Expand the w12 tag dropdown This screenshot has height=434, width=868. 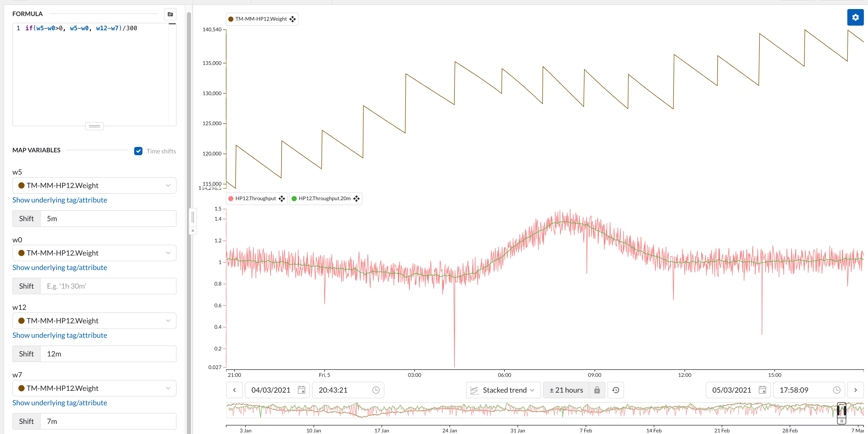pos(168,321)
